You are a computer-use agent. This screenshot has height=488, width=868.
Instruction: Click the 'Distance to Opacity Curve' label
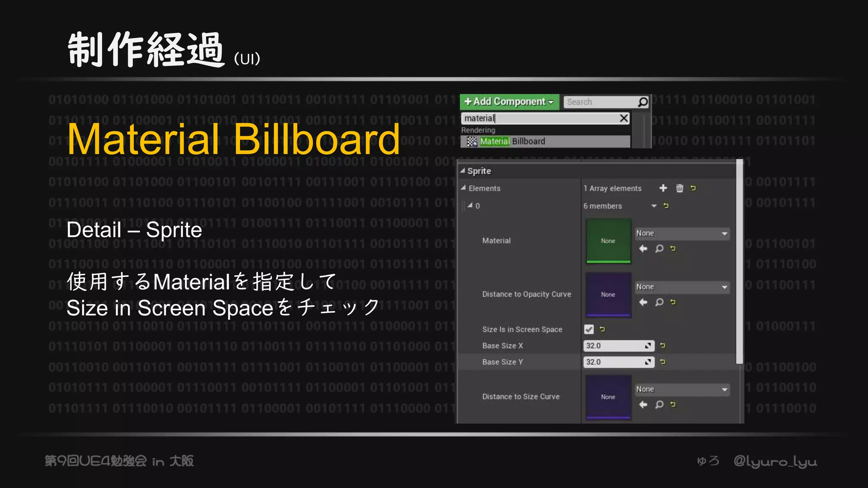(x=526, y=294)
